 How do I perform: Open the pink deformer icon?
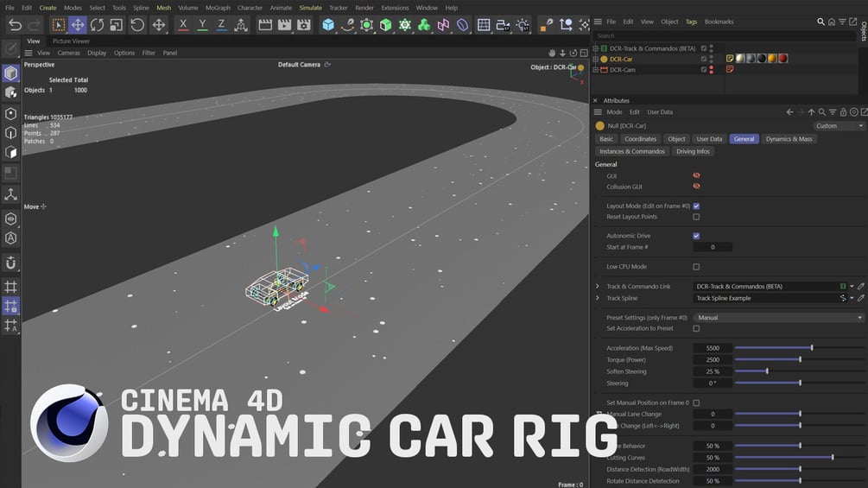coord(443,25)
